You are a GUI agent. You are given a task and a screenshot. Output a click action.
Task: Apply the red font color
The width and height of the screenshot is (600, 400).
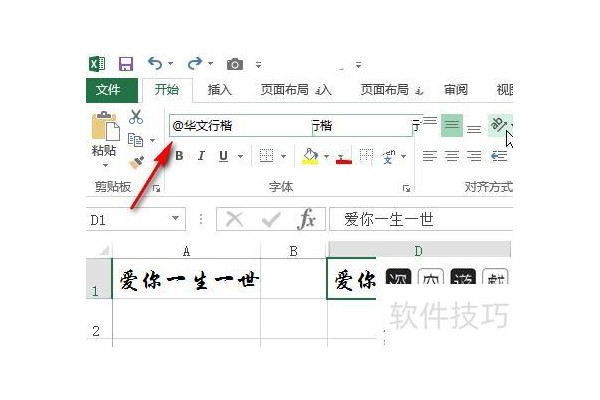[344, 158]
